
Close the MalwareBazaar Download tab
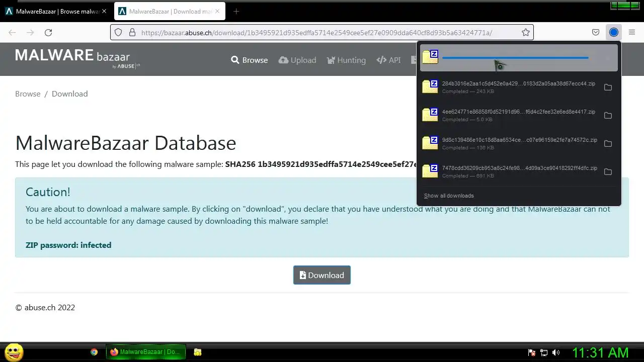pyautogui.click(x=217, y=11)
